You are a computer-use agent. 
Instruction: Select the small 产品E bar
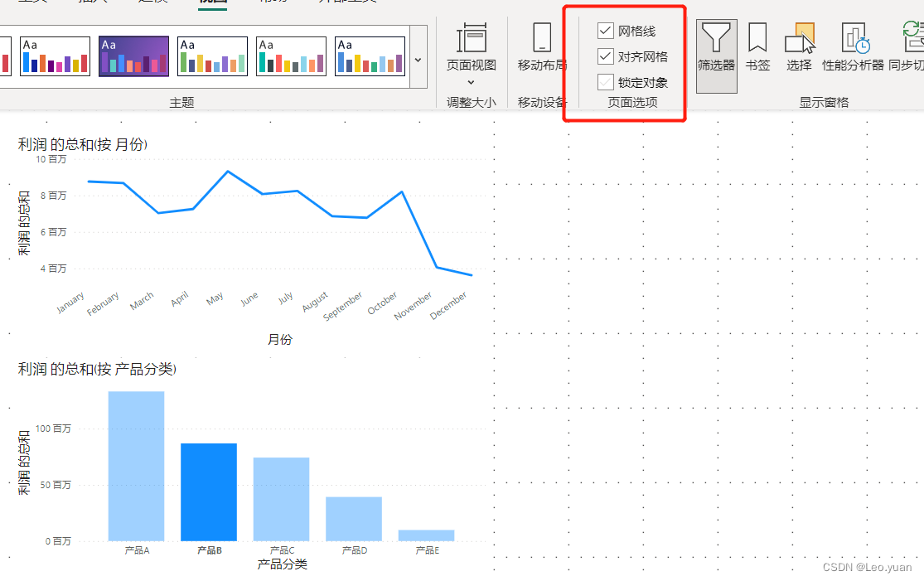click(426, 535)
